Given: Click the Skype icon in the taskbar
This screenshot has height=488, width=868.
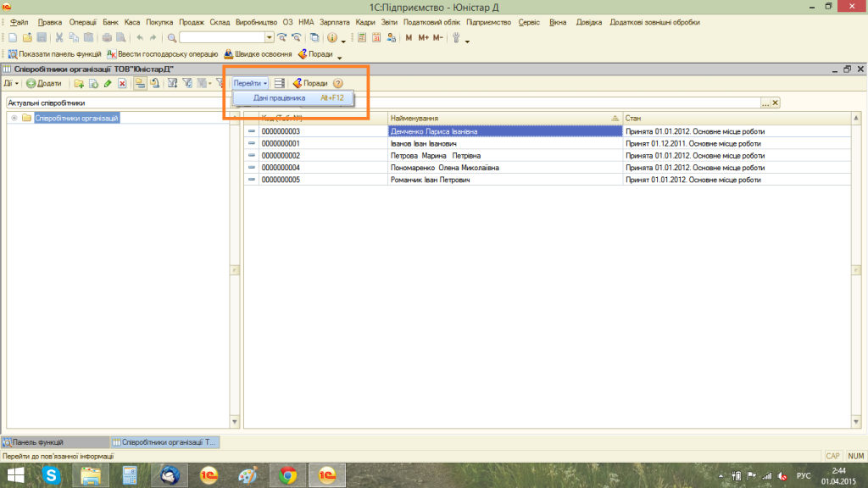Looking at the screenshot, I should [x=51, y=475].
